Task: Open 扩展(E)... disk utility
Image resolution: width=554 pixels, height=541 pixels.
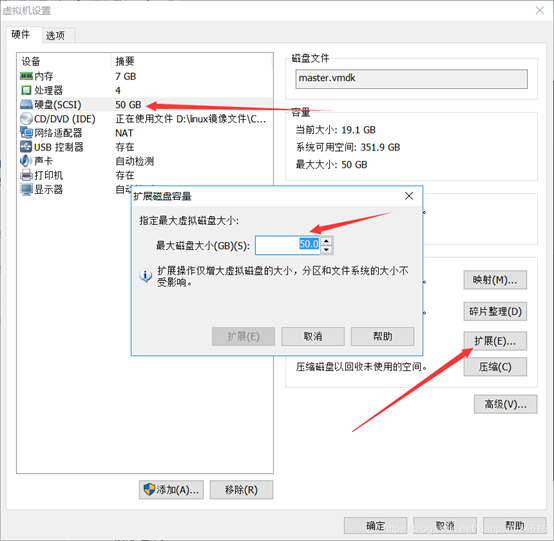Action: pyautogui.click(x=495, y=341)
